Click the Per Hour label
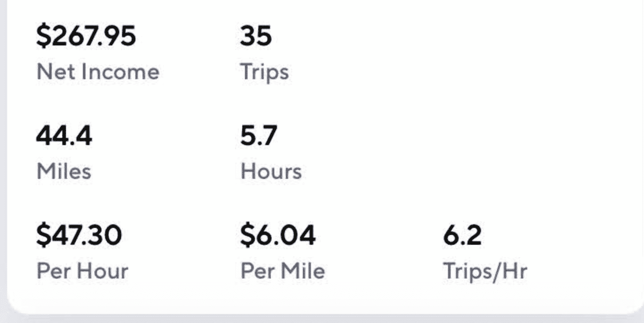The width and height of the screenshot is (644, 323). pyautogui.click(x=82, y=271)
